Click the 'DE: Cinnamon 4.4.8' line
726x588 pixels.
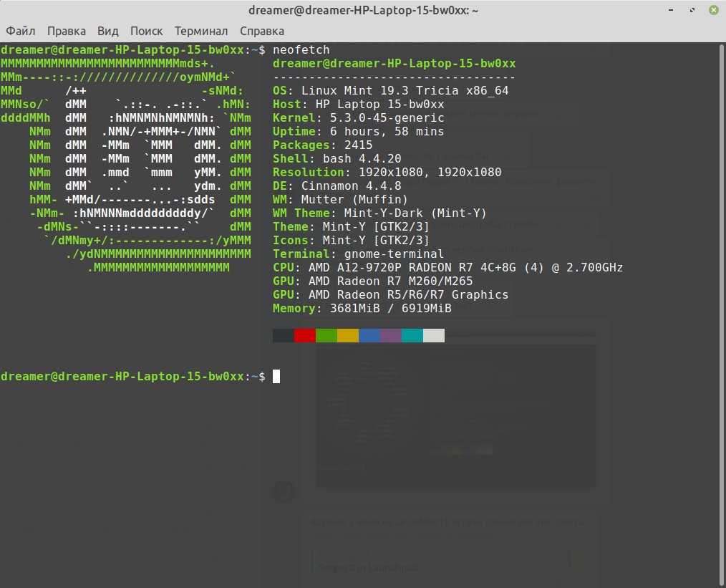click(337, 186)
